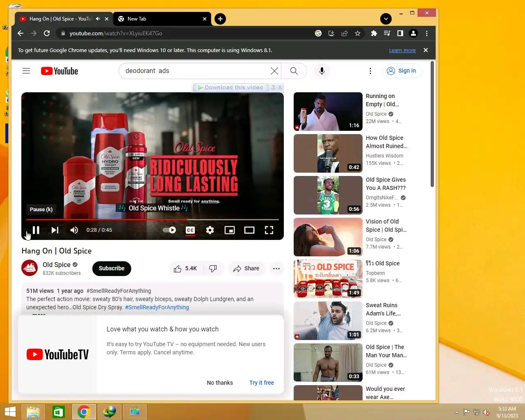Open video player settings gear
Screen dimensions: 525x420
coord(210,230)
